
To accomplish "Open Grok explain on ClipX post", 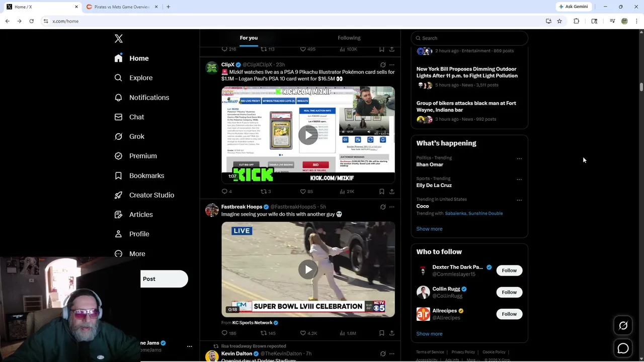I will coord(383,65).
